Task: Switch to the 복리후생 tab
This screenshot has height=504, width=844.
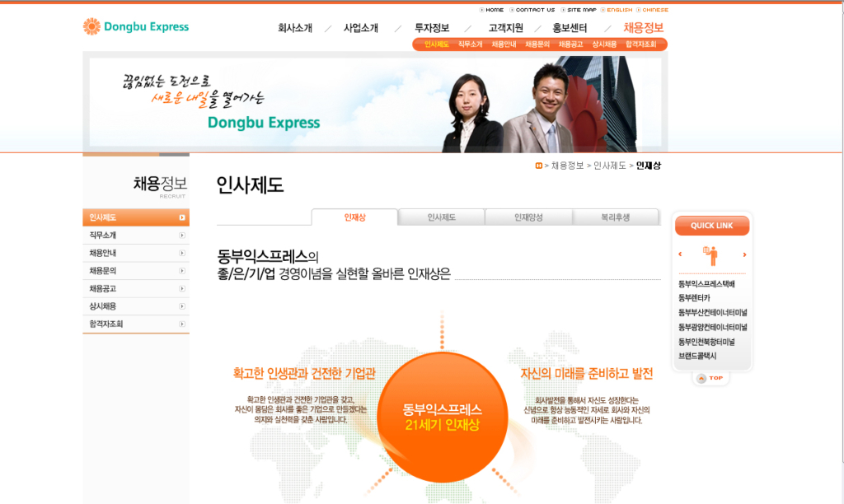Action: (615, 217)
